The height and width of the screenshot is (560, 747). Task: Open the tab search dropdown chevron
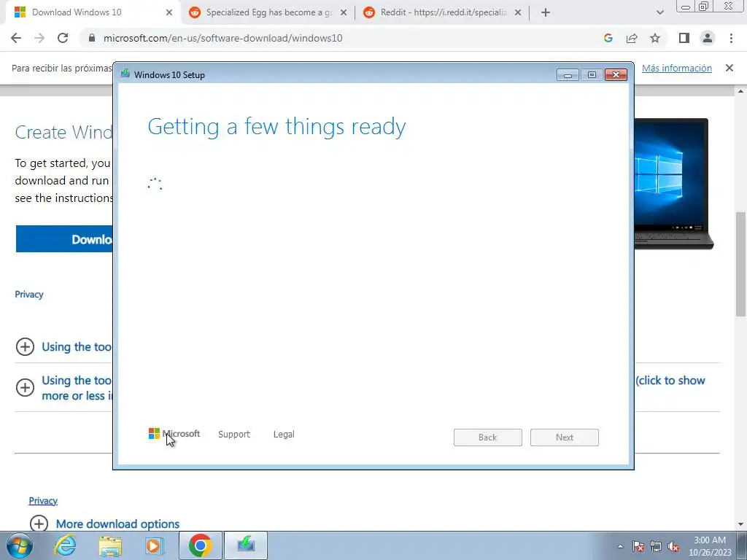[x=659, y=13]
